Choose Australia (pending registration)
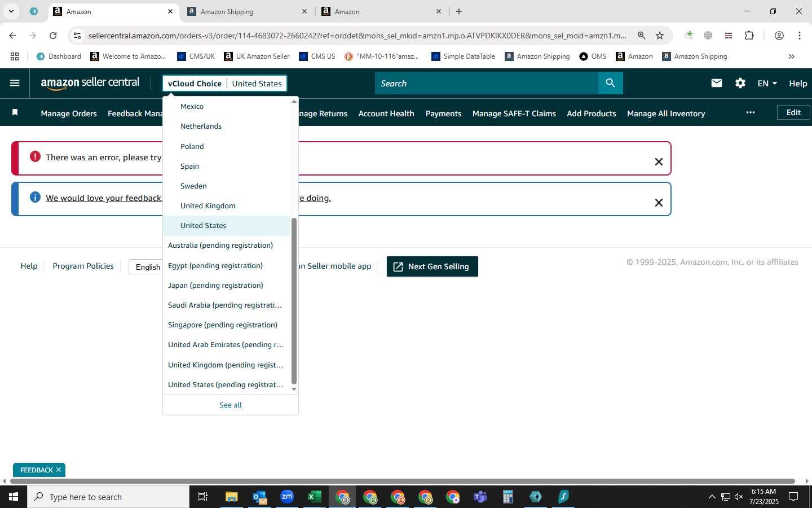The height and width of the screenshot is (508, 812). pyautogui.click(x=220, y=245)
